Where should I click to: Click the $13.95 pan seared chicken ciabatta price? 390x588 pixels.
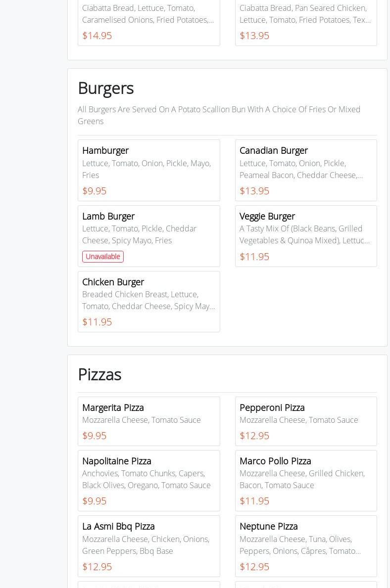pos(254,36)
